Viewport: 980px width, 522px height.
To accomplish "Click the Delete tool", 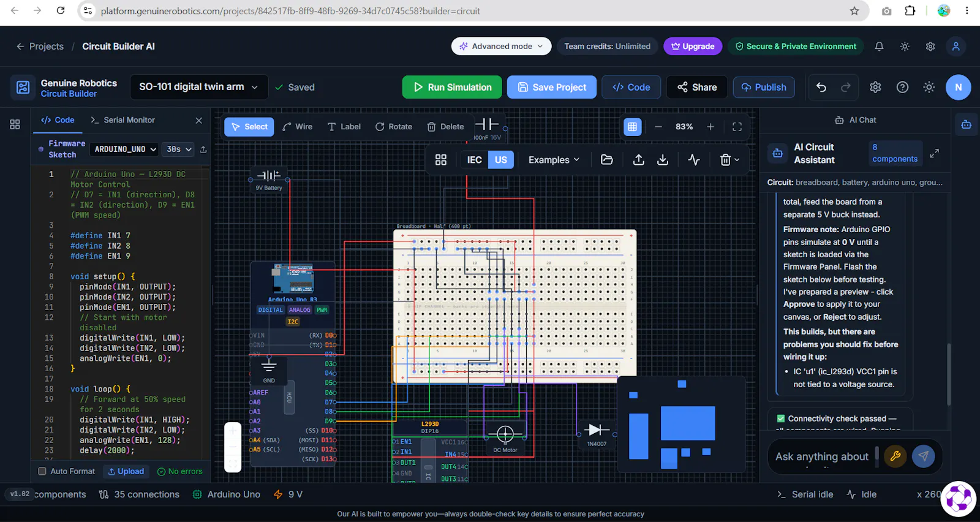I will (x=446, y=127).
